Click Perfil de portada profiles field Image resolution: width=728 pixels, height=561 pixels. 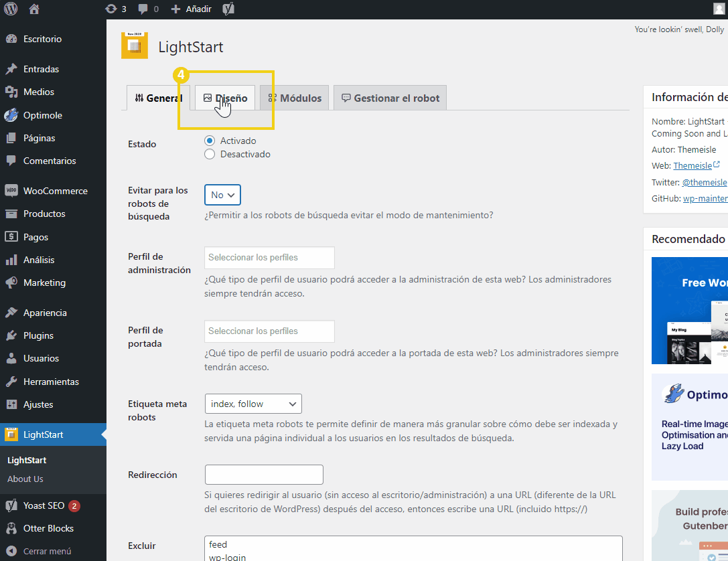(269, 331)
